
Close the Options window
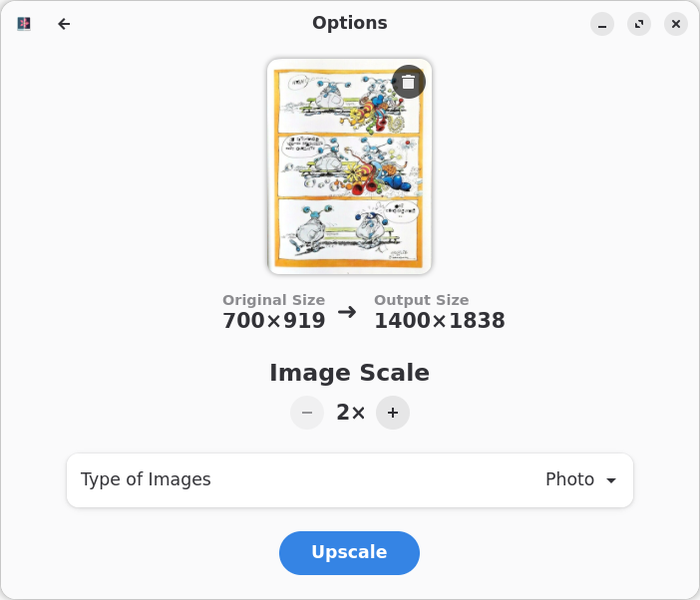point(676,24)
